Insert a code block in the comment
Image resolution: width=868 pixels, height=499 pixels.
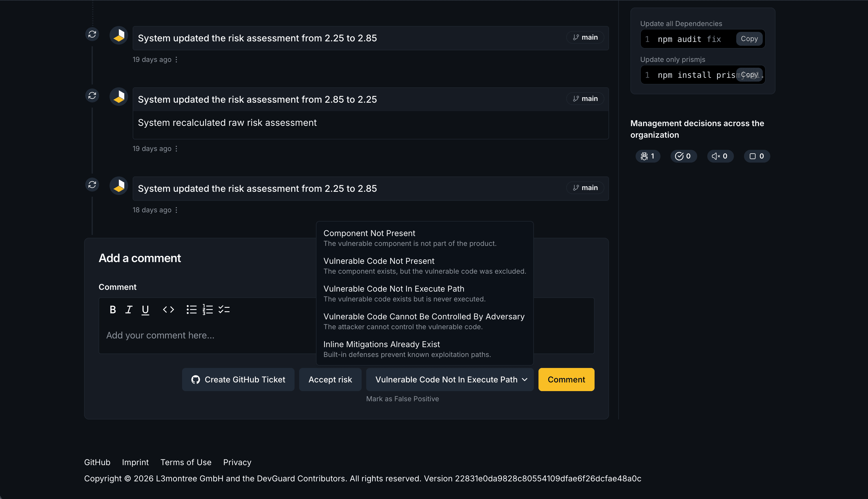click(x=168, y=310)
